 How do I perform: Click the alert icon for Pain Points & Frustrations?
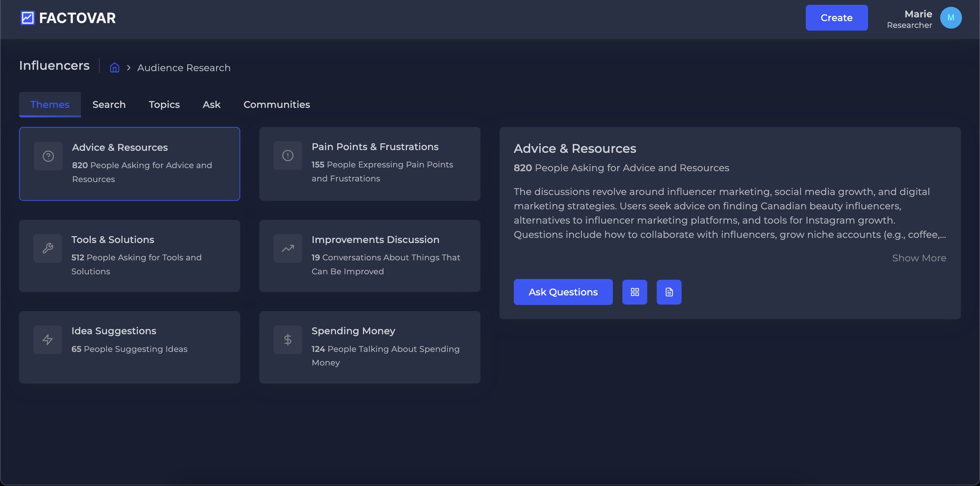pos(288,155)
